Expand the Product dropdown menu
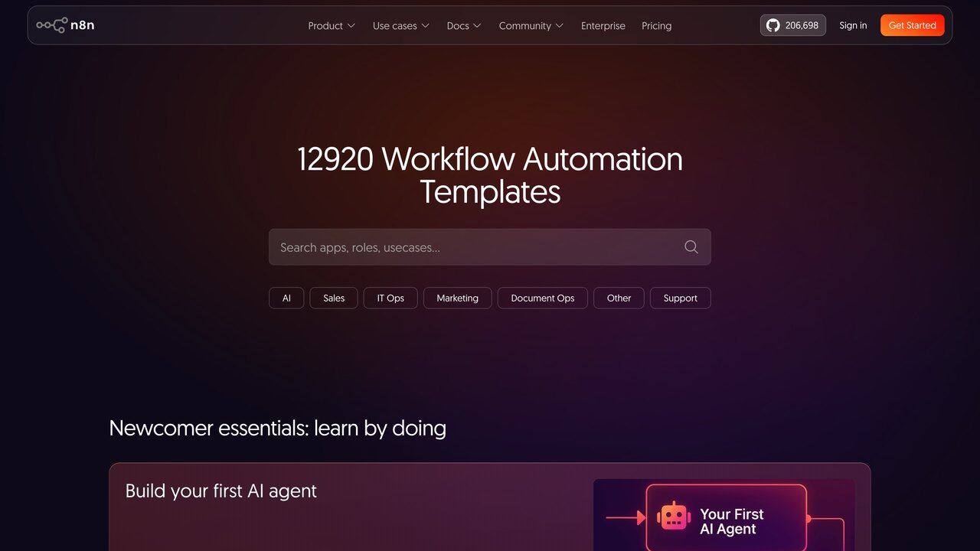 (332, 25)
